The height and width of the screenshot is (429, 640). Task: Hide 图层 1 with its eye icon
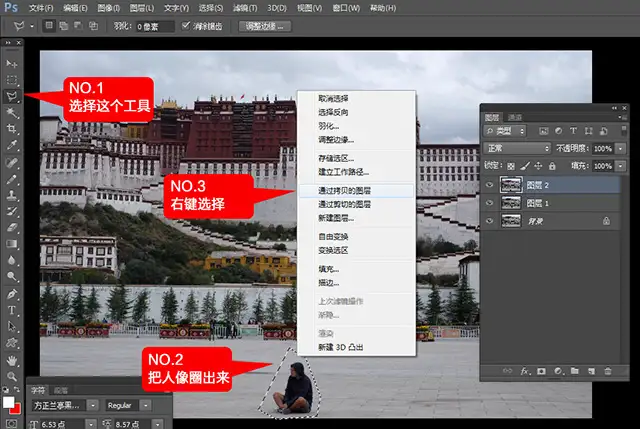pyautogui.click(x=489, y=203)
